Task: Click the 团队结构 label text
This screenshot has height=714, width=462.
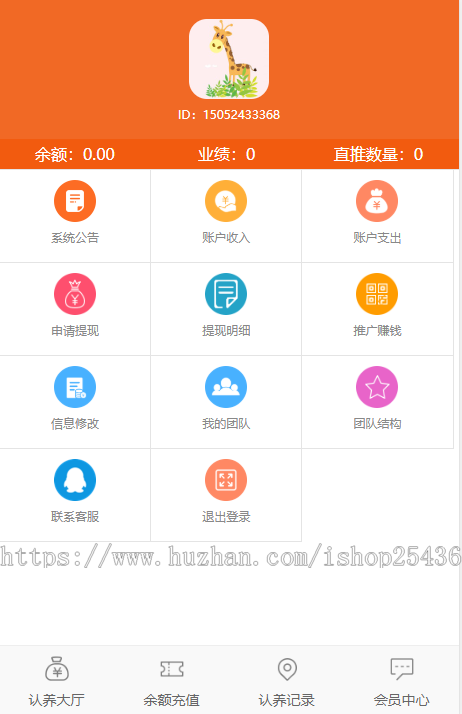Action: click(x=377, y=423)
